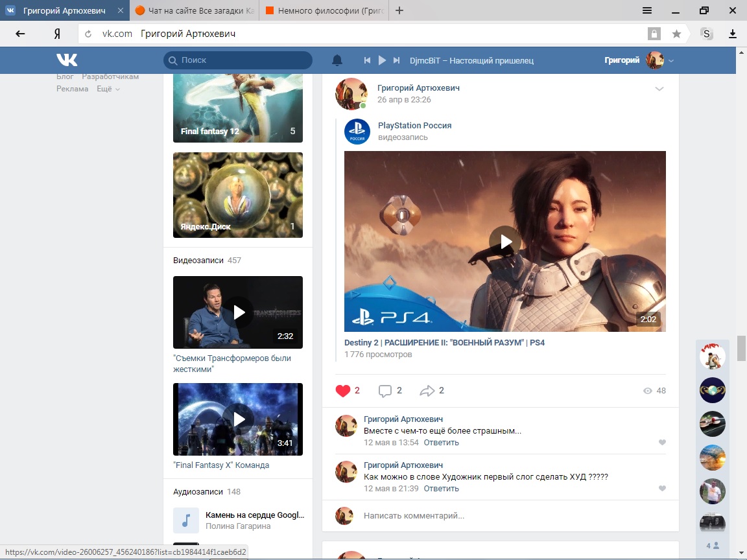Image resolution: width=747 pixels, height=560 pixels.
Task: Like the "Вместе с чем-то" comment heart
Action: pos(662,443)
